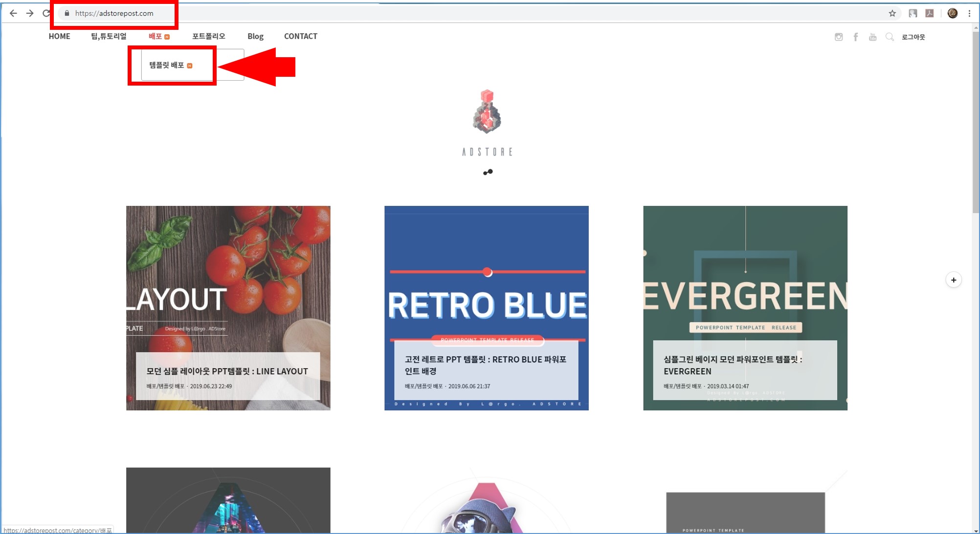Click the search magnifier icon
The image size is (980, 534).
coord(890,37)
